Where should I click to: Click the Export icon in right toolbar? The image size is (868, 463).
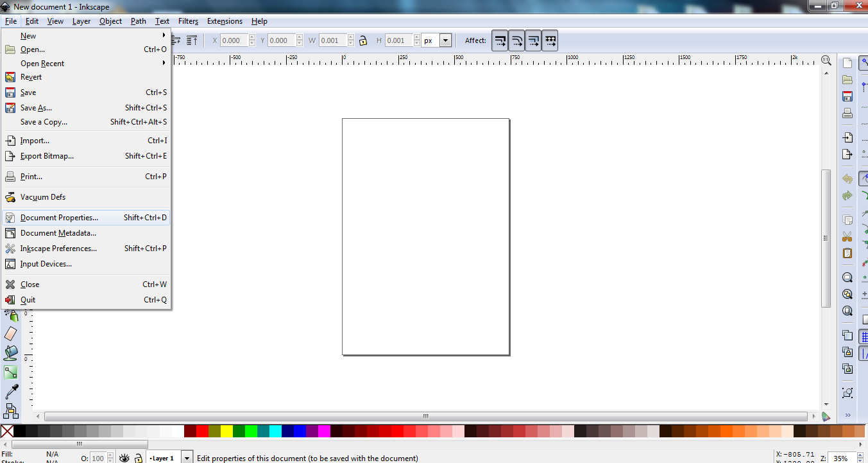tap(847, 154)
